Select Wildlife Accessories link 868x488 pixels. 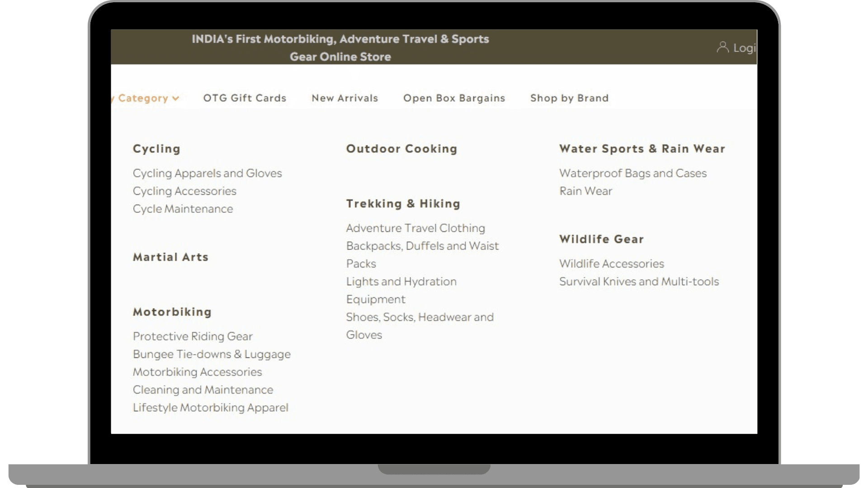612,263
